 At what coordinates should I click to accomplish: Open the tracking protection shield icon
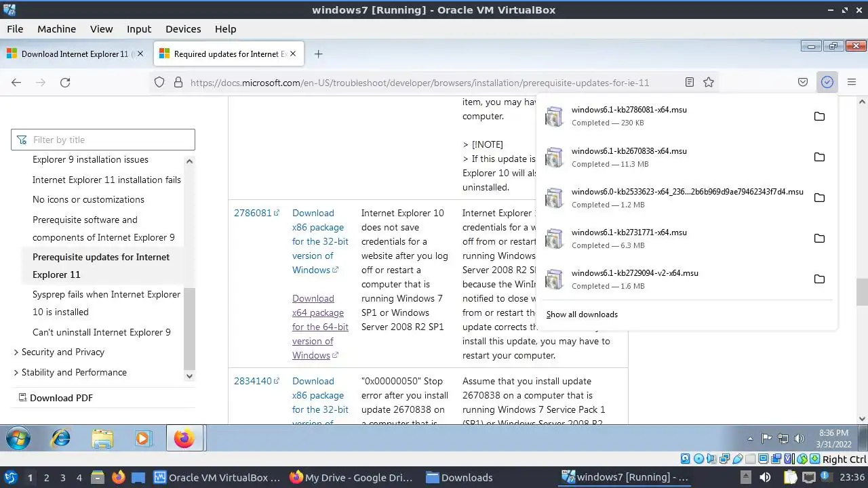[x=159, y=82]
